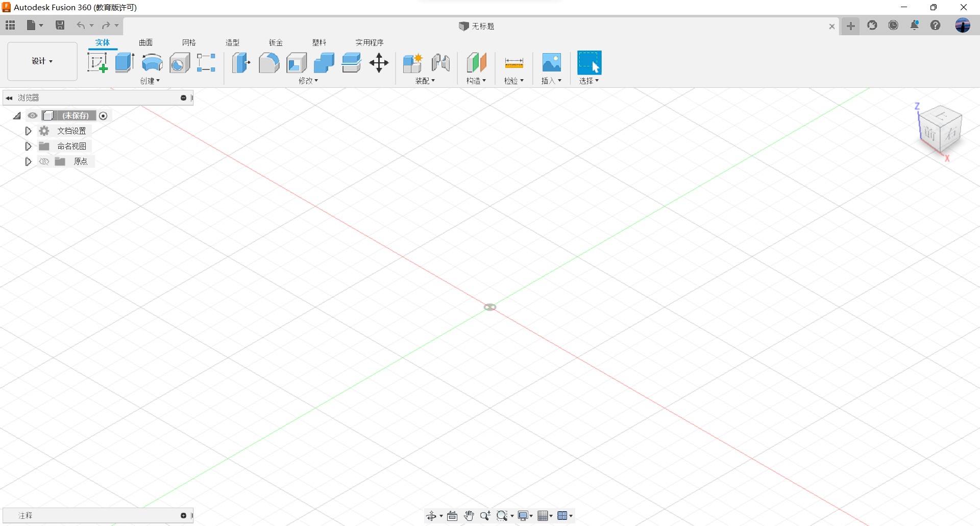Activate the root component radio button
Image resolution: width=980 pixels, height=526 pixels.
(103, 116)
